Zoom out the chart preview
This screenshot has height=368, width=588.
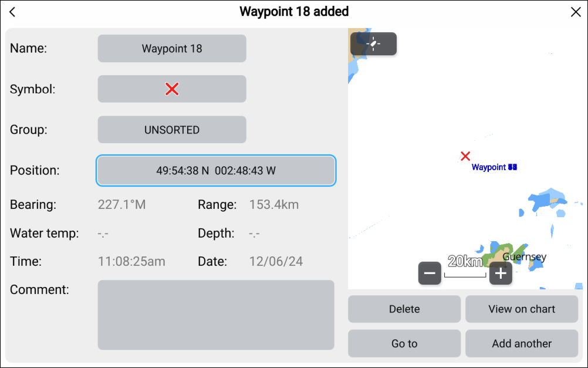pos(430,274)
